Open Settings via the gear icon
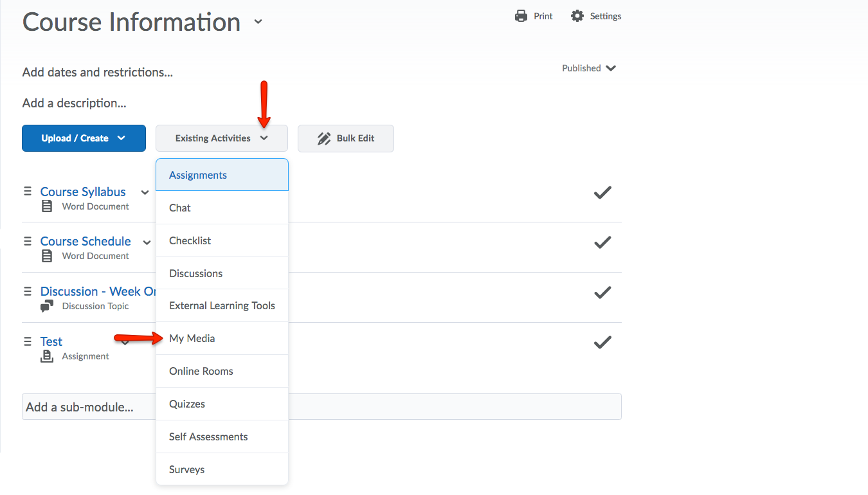The image size is (868, 495). coord(577,16)
